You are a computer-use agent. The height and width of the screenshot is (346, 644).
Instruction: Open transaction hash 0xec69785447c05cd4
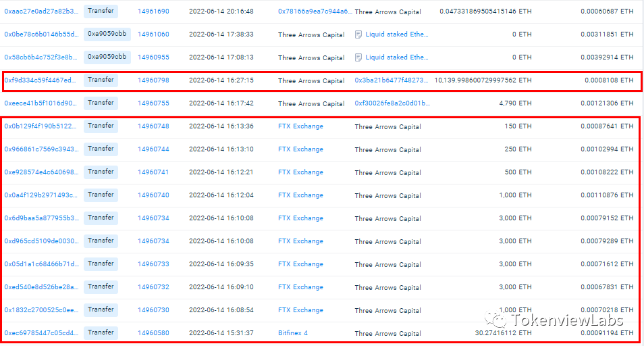point(41,334)
